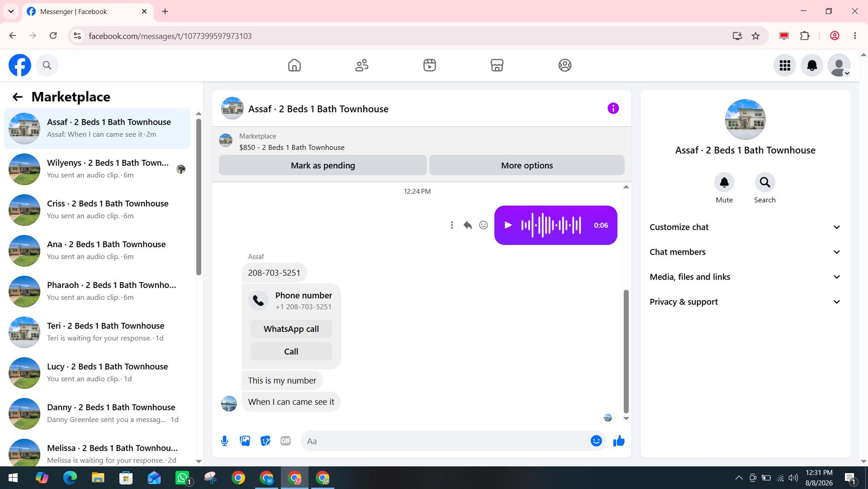868x489 pixels.
Task: Open the Friends icon in top nav
Action: pyautogui.click(x=362, y=65)
